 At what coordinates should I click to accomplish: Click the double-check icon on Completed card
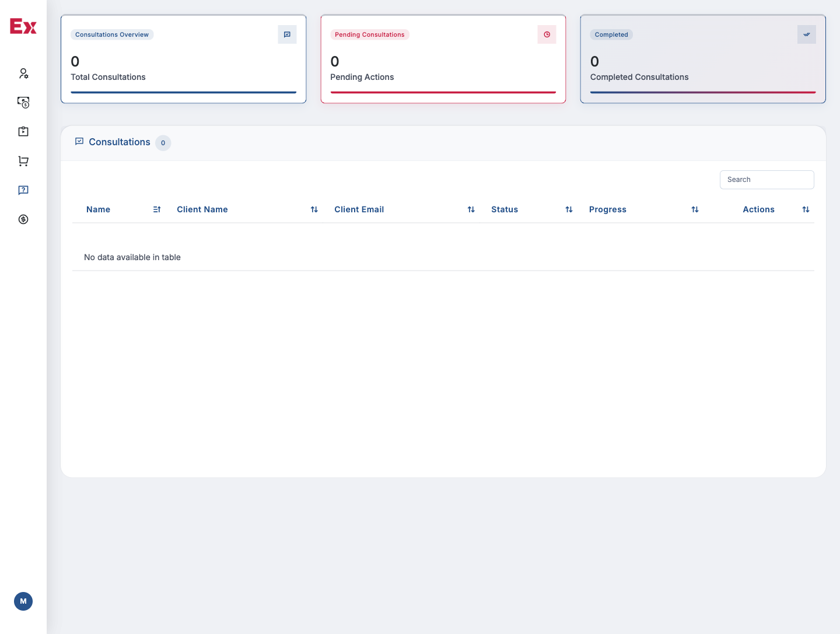point(807,34)
